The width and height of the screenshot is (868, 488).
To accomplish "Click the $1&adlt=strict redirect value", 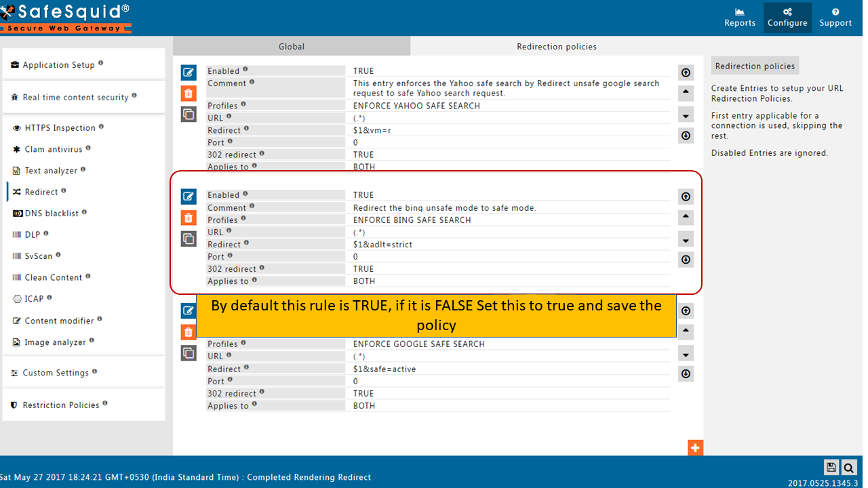I will click(382, 245).
